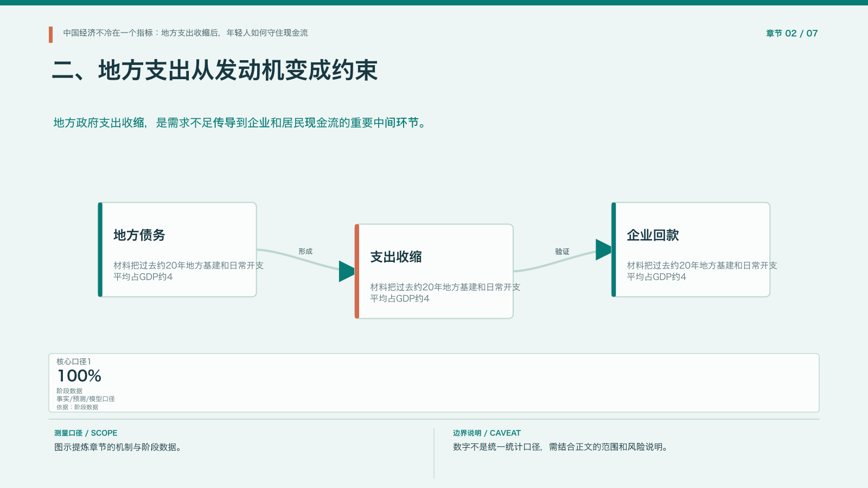The width and height of the screenshot is (868, 488).
Task: Click the 测量口径 / SCOPE heading
Action: pyautogui.click(x=86, y=433)
